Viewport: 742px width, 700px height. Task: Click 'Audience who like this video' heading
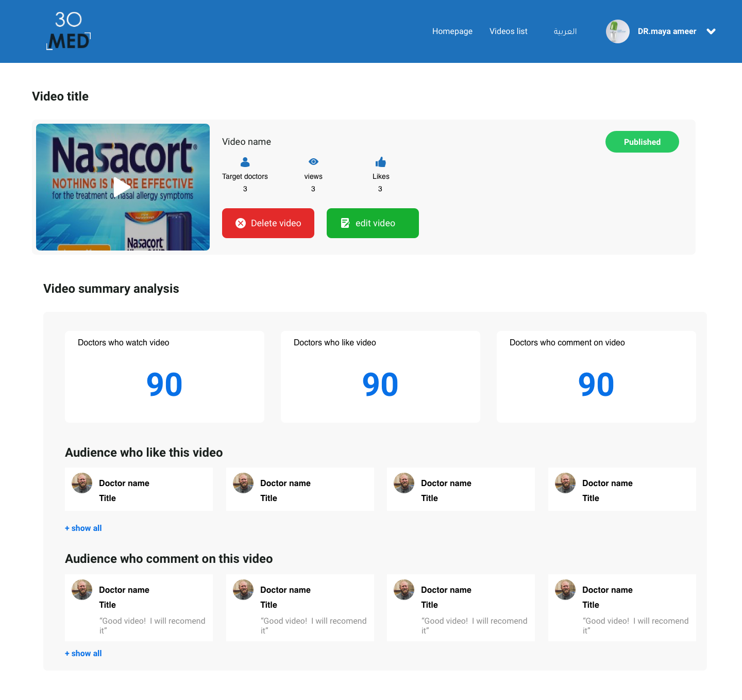[144, 453]
